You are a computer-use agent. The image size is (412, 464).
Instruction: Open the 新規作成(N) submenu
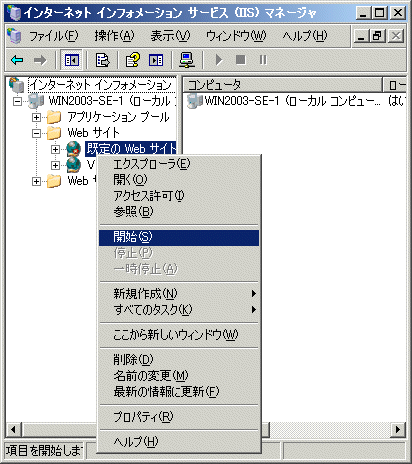click(179, 294)
